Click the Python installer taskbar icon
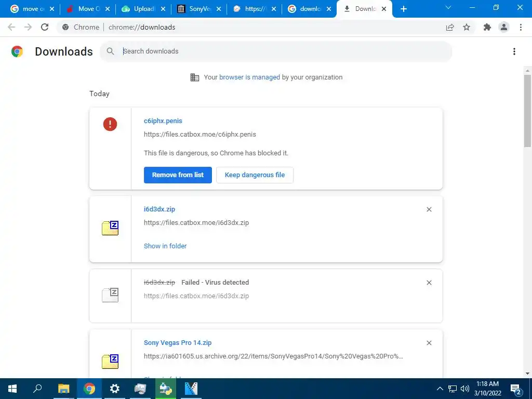 pyautogui.click(x=166, y=389)
